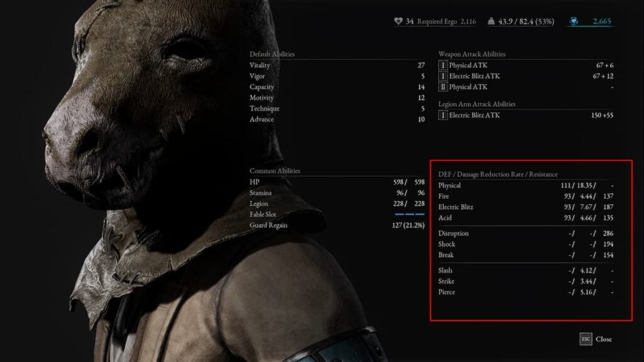Click the Strike reduction label
644x362 pixels.
[446, 281]
